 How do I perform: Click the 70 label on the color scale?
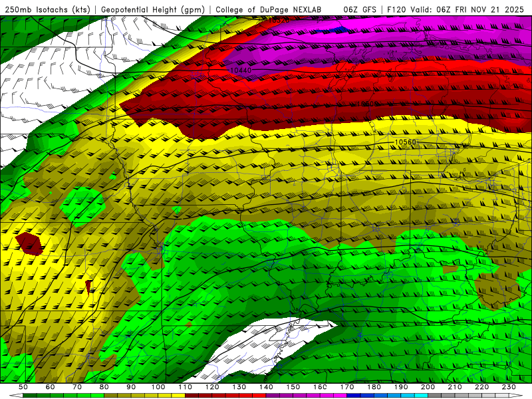tap(77, 387)
